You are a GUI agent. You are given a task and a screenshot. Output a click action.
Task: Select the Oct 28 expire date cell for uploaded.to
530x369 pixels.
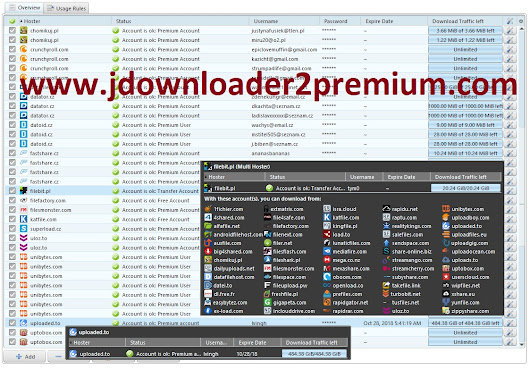click(x=392, y=323)
